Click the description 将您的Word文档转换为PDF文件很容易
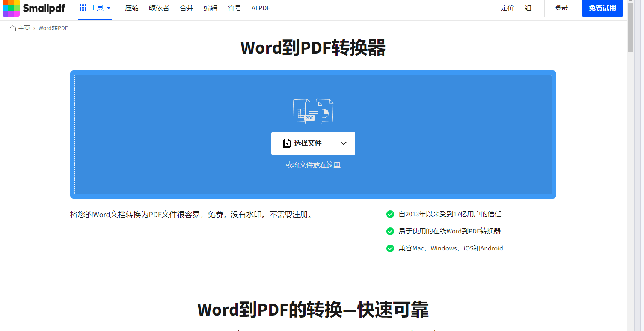Viewport: 644px width, 331px height. click(x=192, y=215)
